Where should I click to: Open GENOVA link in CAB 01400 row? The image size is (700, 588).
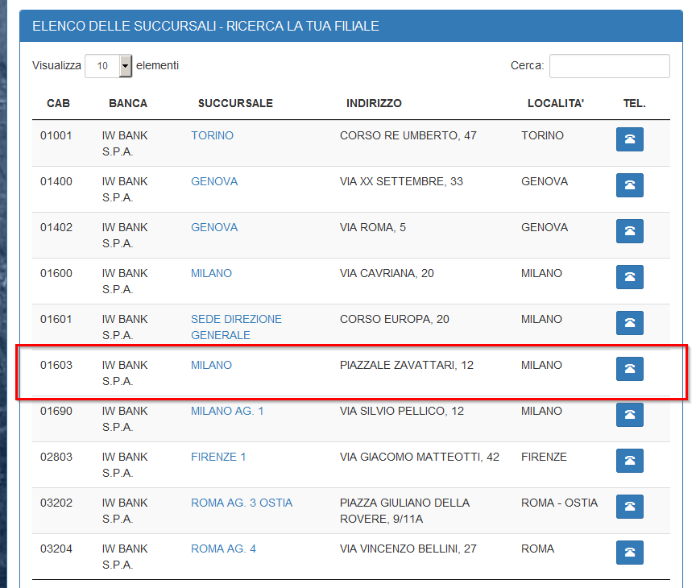click(214, 181)
